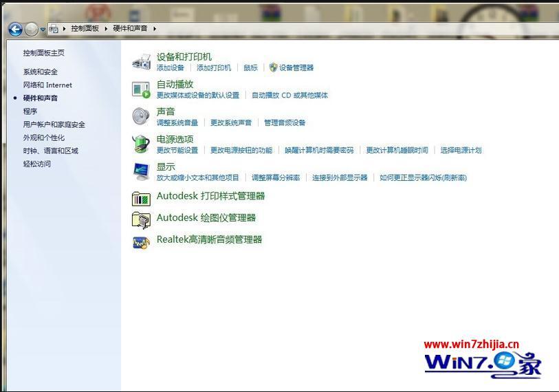Click 更改电源按钮的功能 link

point(241,150)
